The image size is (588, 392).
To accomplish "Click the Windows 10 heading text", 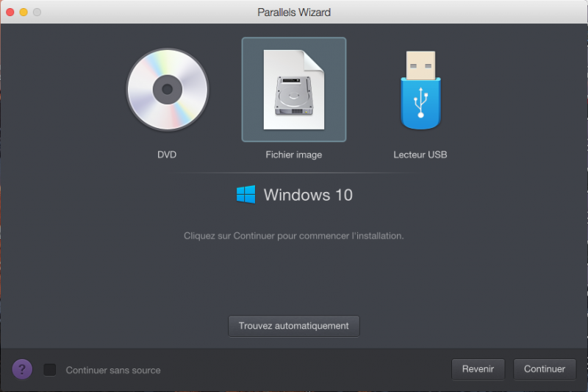I will 308,195.
